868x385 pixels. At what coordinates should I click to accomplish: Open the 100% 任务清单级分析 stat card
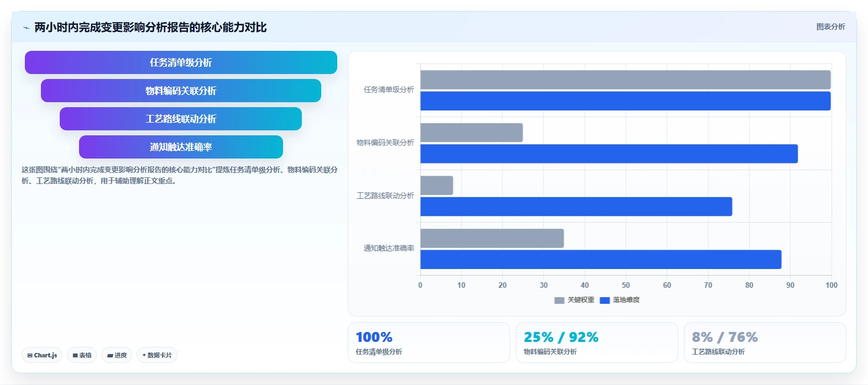[429, 342]
